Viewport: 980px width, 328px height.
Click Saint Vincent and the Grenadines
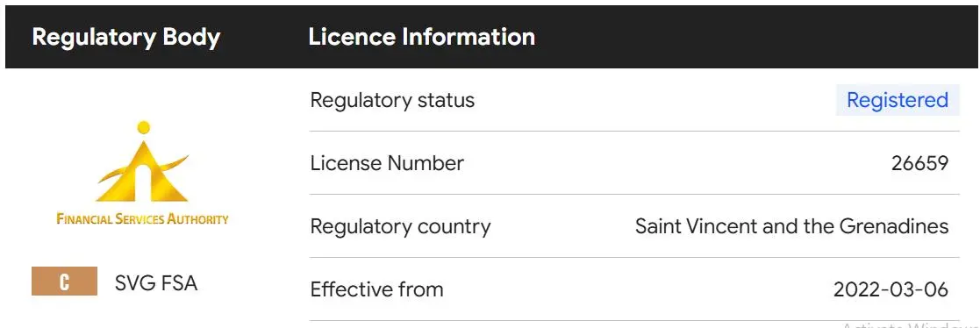(792, 226)
